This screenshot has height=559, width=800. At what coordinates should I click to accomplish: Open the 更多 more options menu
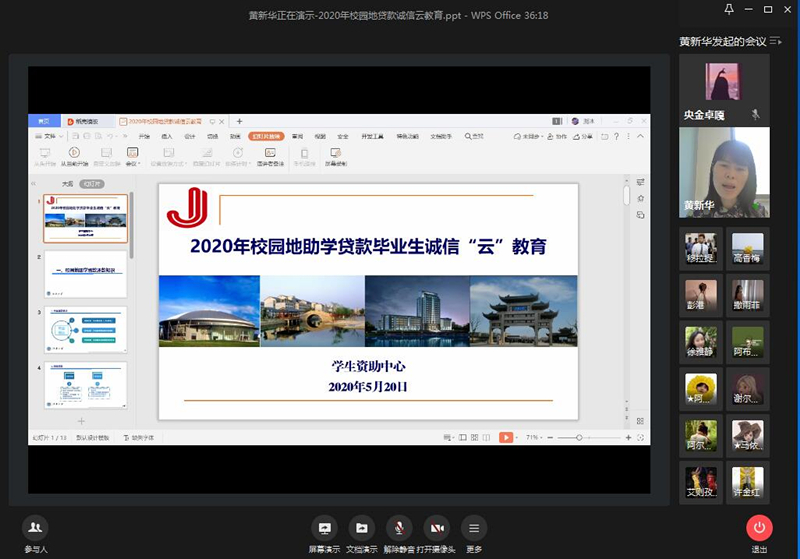point(473,527)
